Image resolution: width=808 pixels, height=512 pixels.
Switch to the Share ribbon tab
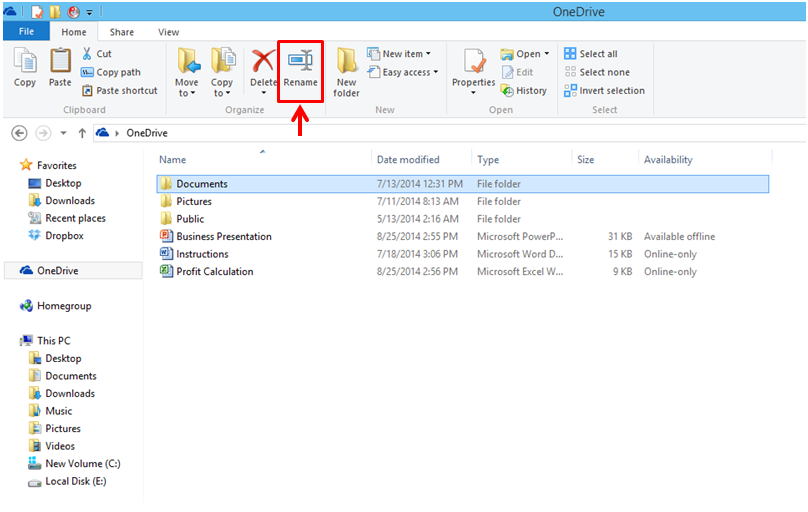click(x=122, y=32)
